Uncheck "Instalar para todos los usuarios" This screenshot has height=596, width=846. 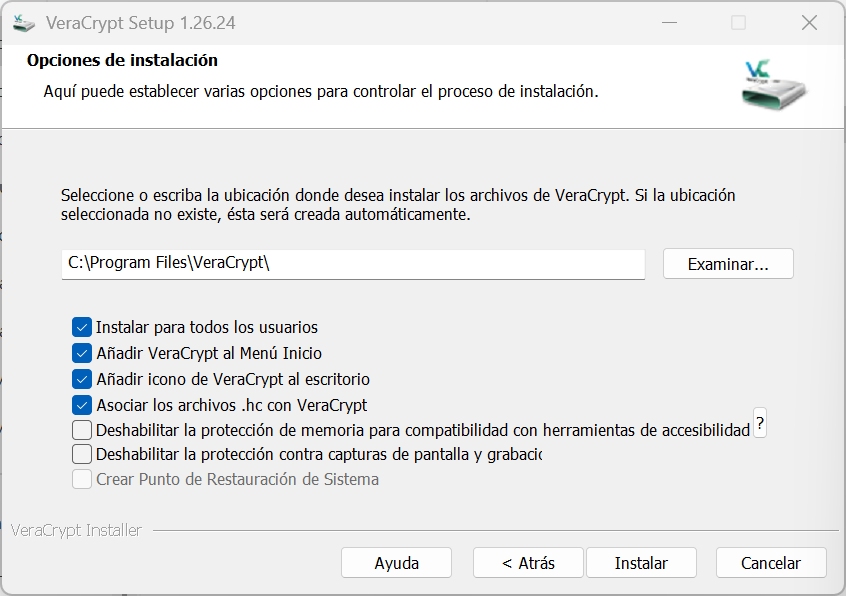pyautogui.click(x=81, y=327)
